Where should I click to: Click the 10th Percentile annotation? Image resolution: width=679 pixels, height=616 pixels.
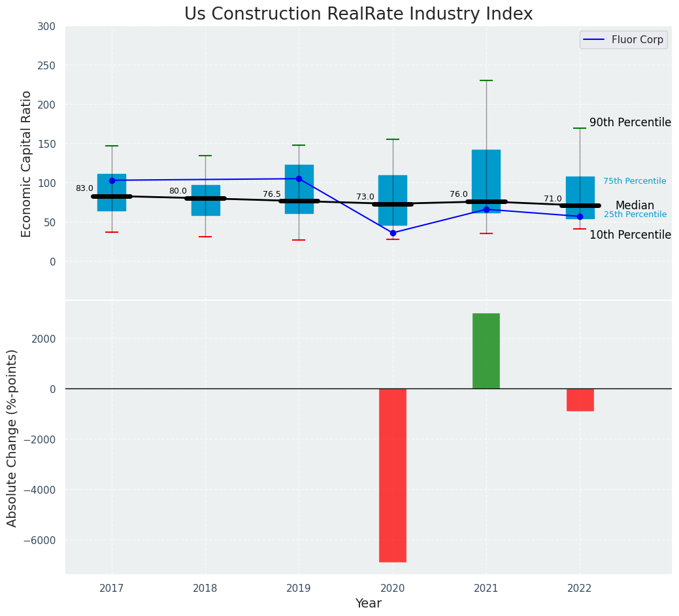point(630,235)
